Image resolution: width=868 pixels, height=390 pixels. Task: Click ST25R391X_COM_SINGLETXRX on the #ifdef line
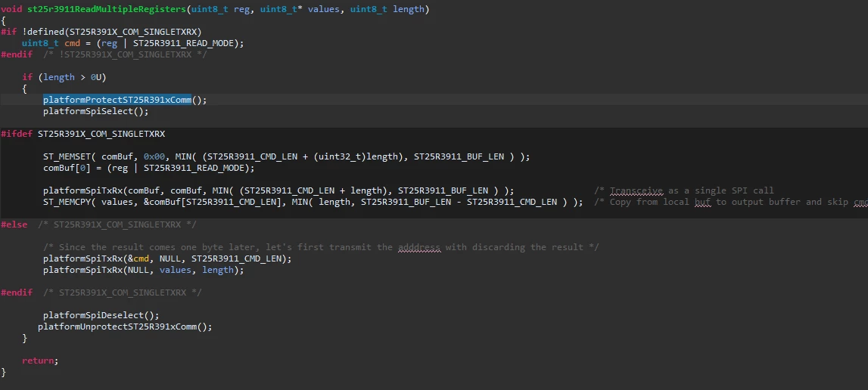[101, 134]
